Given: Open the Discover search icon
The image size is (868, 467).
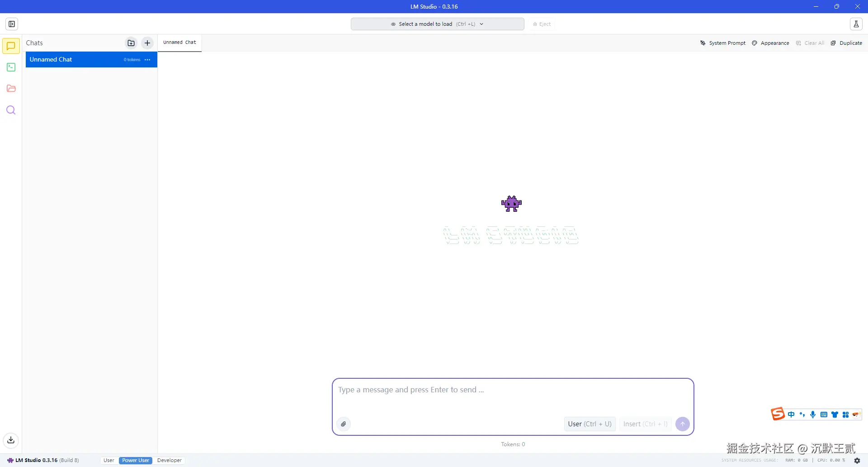Looking at the screenshot, I should point(11,110).
